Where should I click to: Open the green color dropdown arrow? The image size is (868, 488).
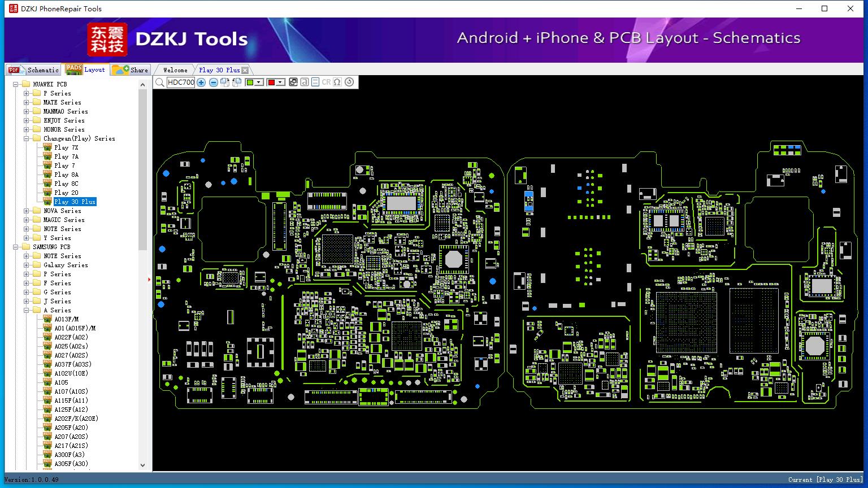259,82
